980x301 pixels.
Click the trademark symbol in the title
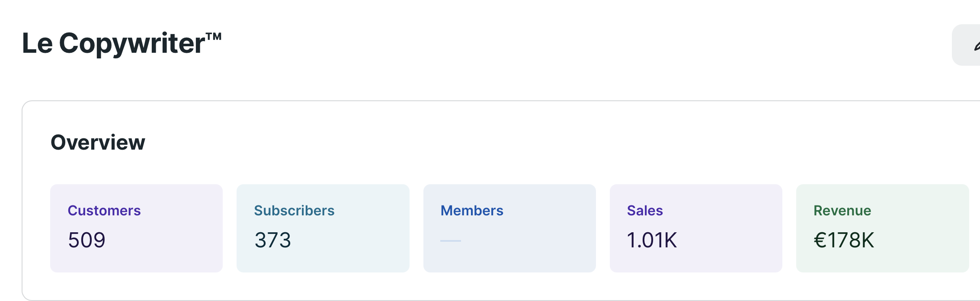click(x=214, y=36)
